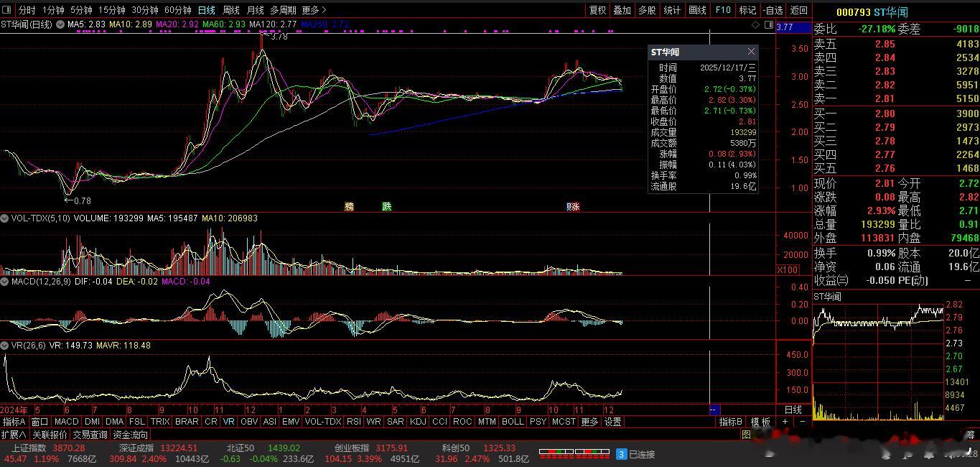The width and height of the screenshot is (980, 467).
Task: Activate the 画线 drawing tool
Action: (697, 10)
